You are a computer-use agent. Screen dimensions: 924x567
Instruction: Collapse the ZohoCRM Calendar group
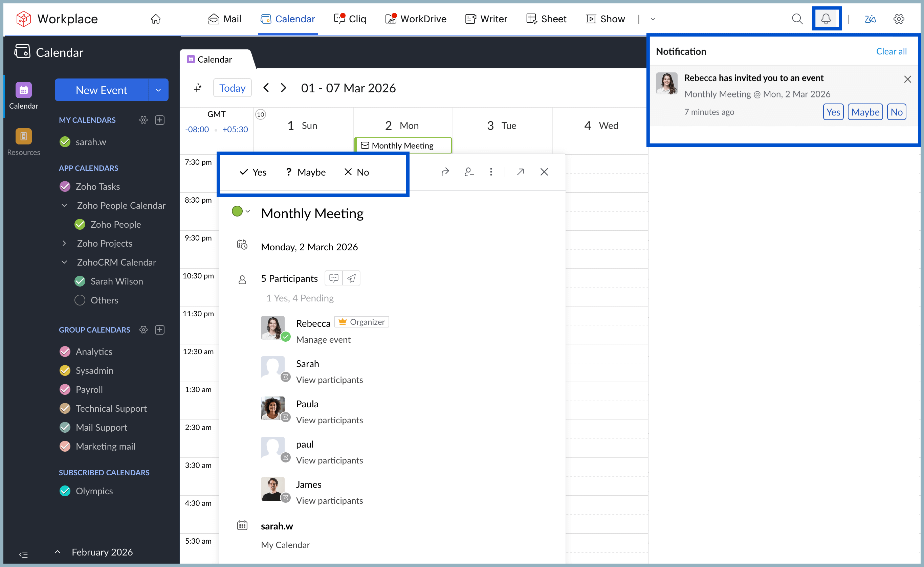pos(64,262)
